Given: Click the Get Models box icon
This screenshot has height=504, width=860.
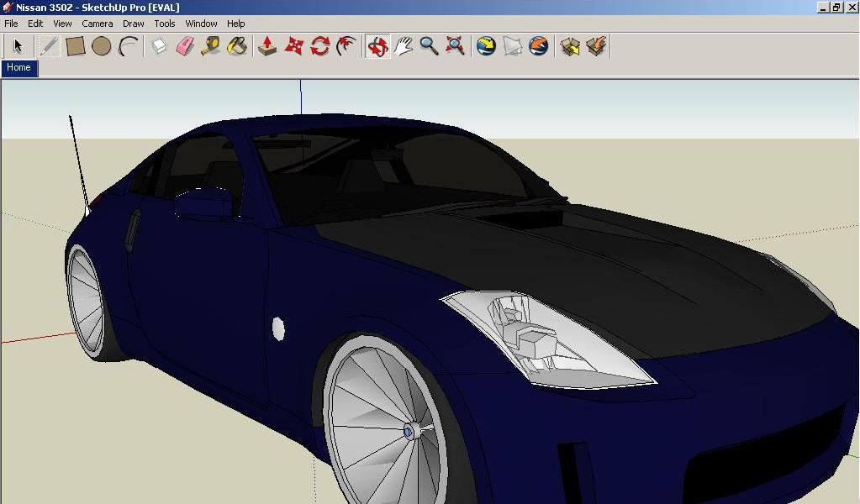Looking at the screenshot, I should click(570, 46).
